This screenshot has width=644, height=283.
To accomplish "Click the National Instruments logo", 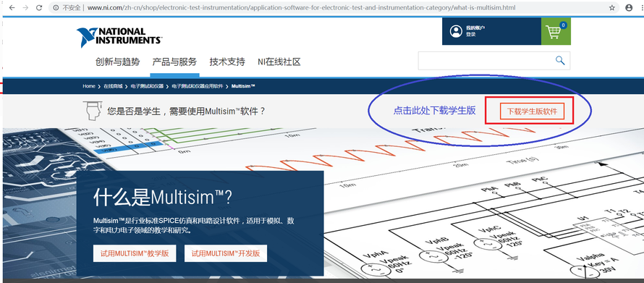I will (x=119, y=37).
